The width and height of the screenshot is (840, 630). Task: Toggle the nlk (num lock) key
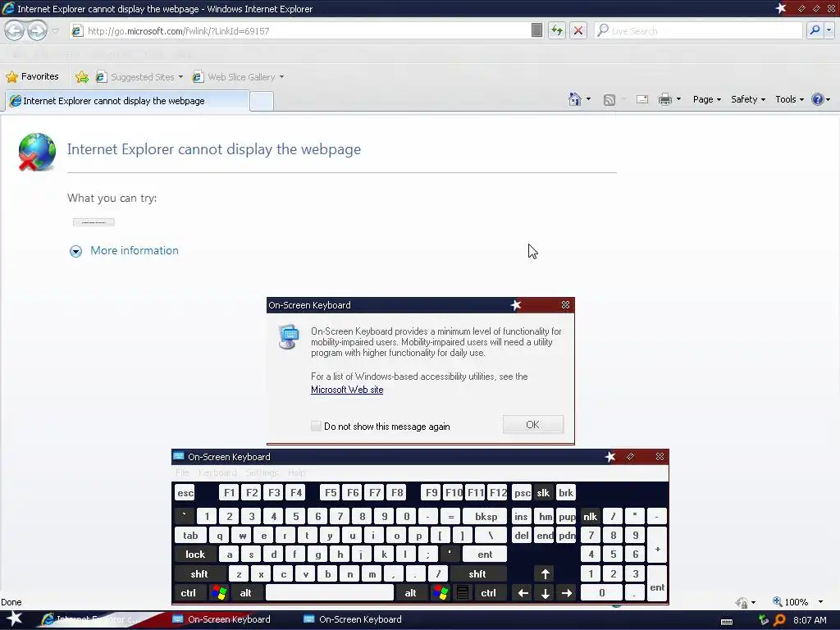coord(590,517)
